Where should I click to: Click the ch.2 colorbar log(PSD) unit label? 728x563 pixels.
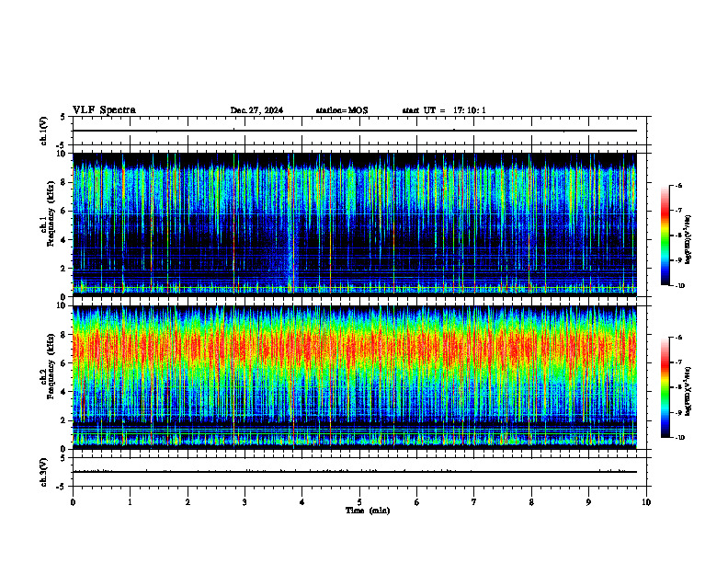coord(688,391)
